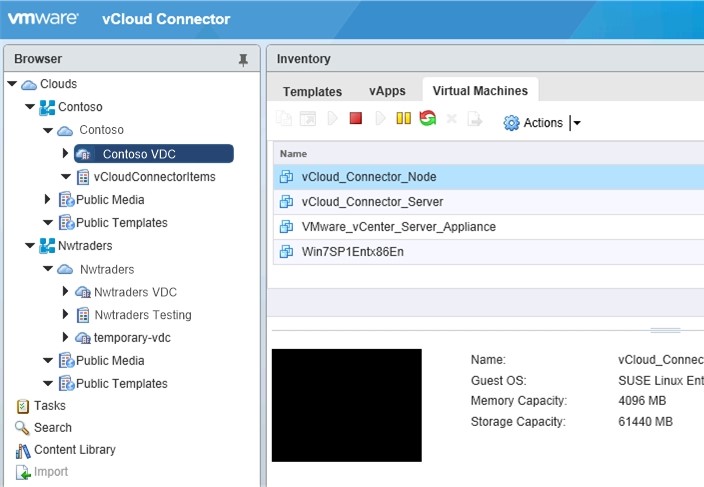Image resolution: width=704 pixels, height=487 pixels.
Task: Collapse Public Templates under Contoso arrow
Action: point(48,222)
